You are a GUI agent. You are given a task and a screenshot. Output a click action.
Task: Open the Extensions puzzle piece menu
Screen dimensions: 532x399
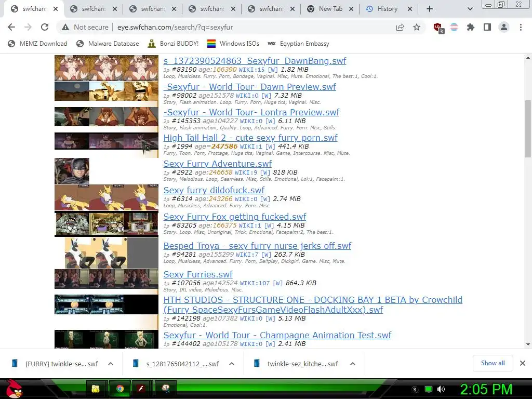471,27
